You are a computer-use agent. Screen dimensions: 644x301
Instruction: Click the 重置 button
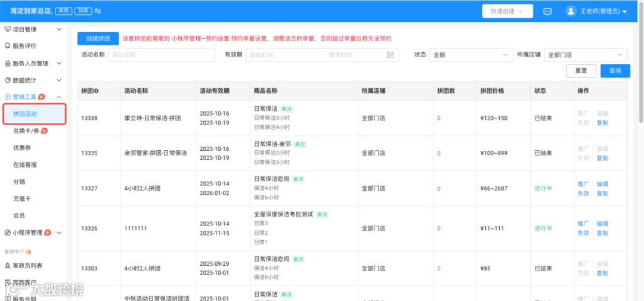(x=581, y=70)
